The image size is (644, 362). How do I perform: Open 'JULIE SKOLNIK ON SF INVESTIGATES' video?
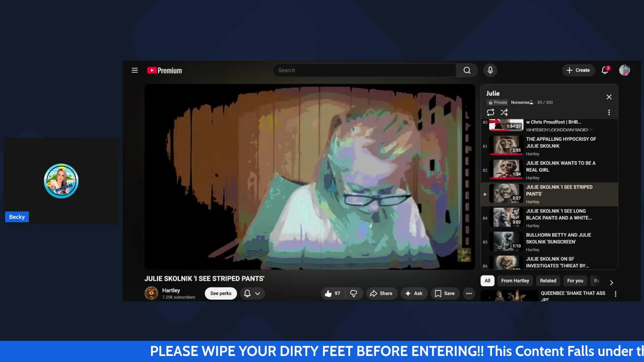549,262
